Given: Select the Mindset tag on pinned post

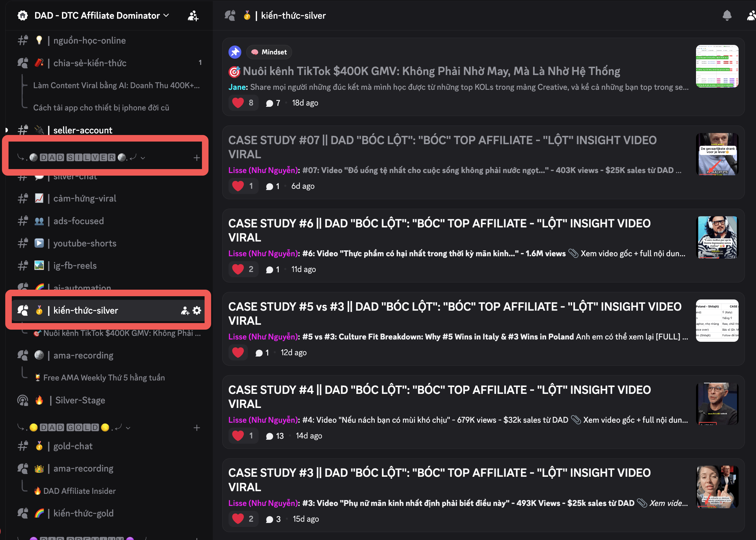Looking at the screenshot, I should pyautogui.click(x=269, y=52).
